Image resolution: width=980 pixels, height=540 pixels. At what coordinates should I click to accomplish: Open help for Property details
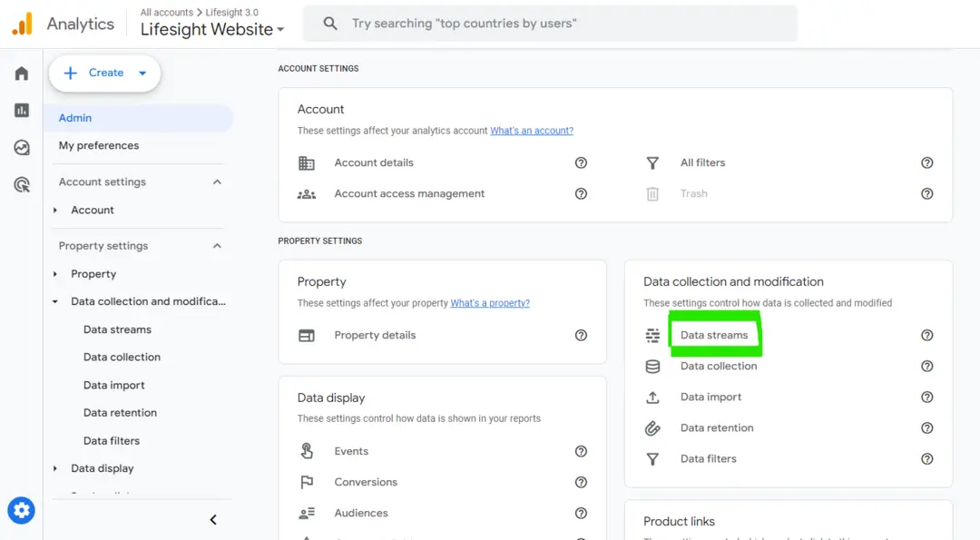582,336
